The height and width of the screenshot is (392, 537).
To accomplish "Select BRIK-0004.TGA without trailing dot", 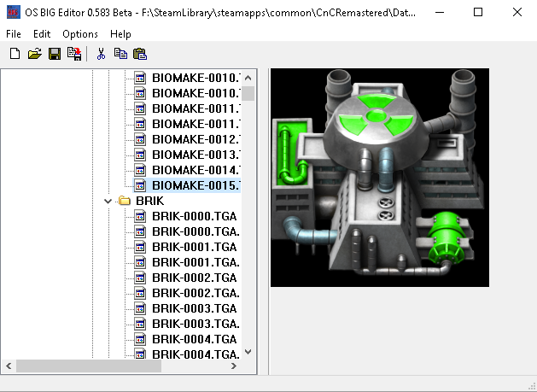I will pyautogui.click(x=194, y=339).
